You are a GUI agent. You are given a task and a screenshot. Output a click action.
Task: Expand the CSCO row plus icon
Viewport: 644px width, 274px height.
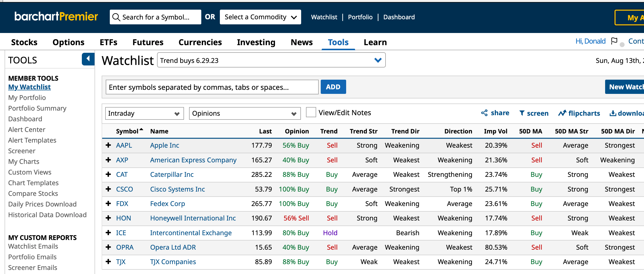click(x=109, y=189)
